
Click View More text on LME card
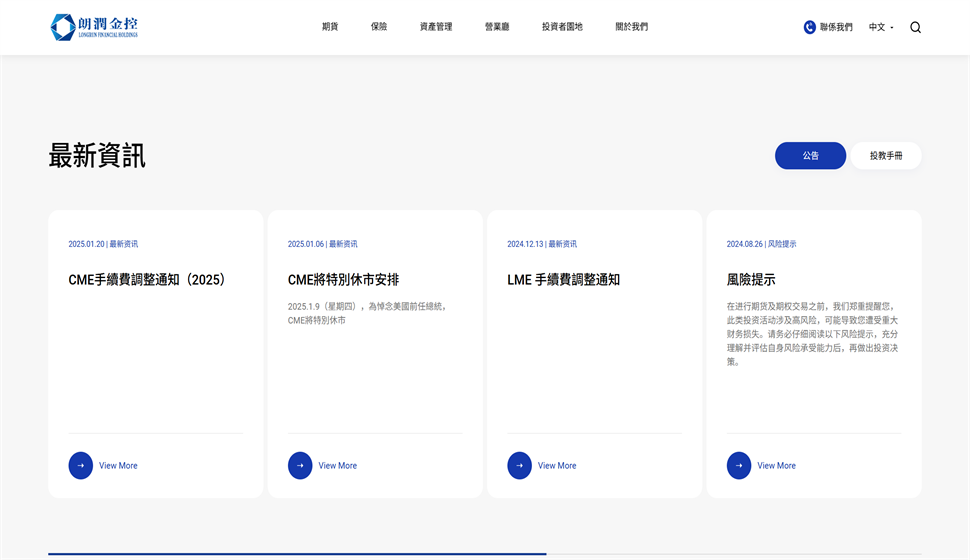click(x=557, y=465)
